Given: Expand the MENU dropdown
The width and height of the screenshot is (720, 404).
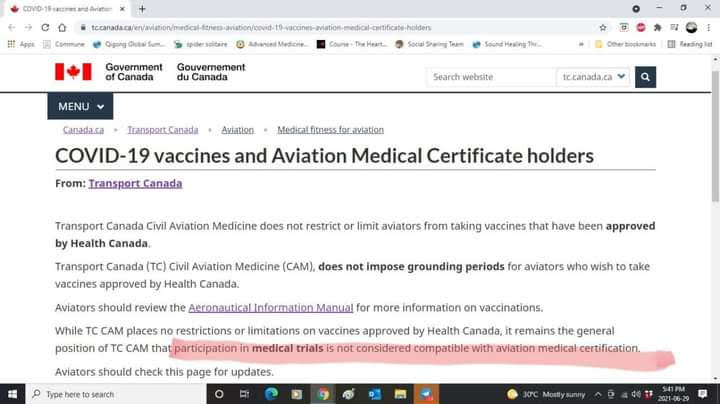Looking at the screenshot, I should [80, 107].
